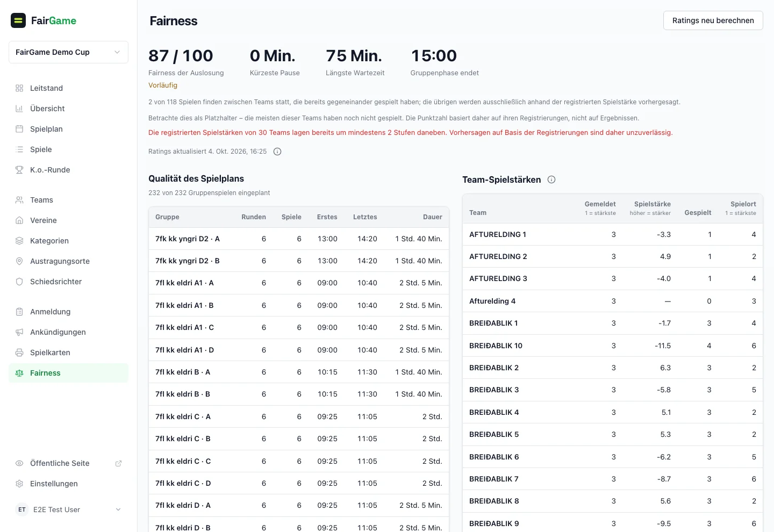Click the BREIÐABLIK 10 team row
This screenshot has height=532, width=774.
[613, 346]
